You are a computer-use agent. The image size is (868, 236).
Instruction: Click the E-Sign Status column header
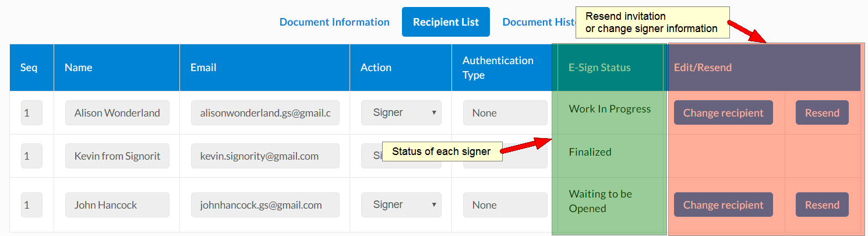(599, 68)
